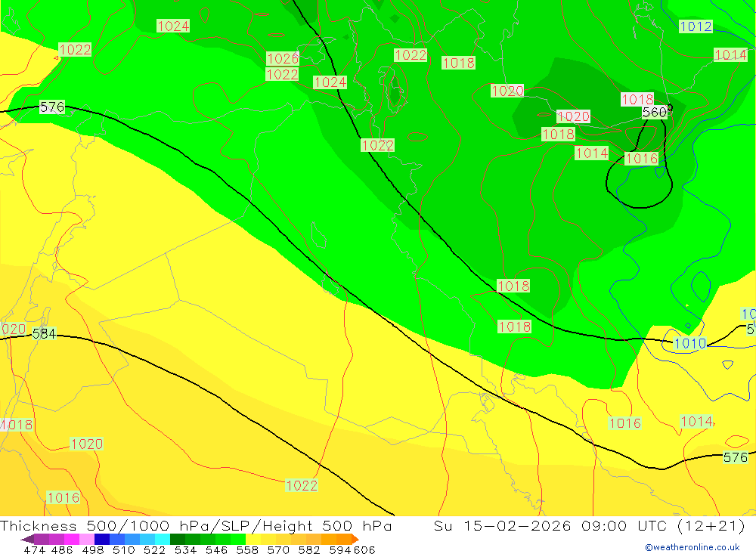Click the 584 height contour label

44,333
